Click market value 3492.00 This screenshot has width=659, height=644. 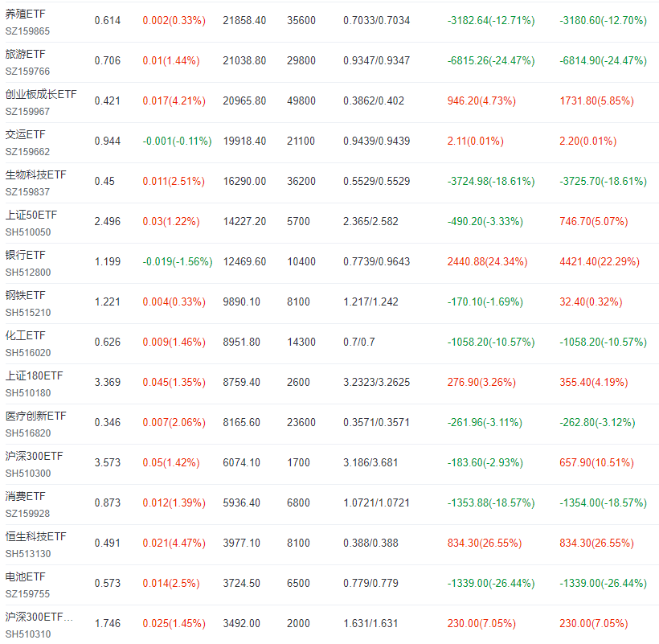click(x=242, y=623)
